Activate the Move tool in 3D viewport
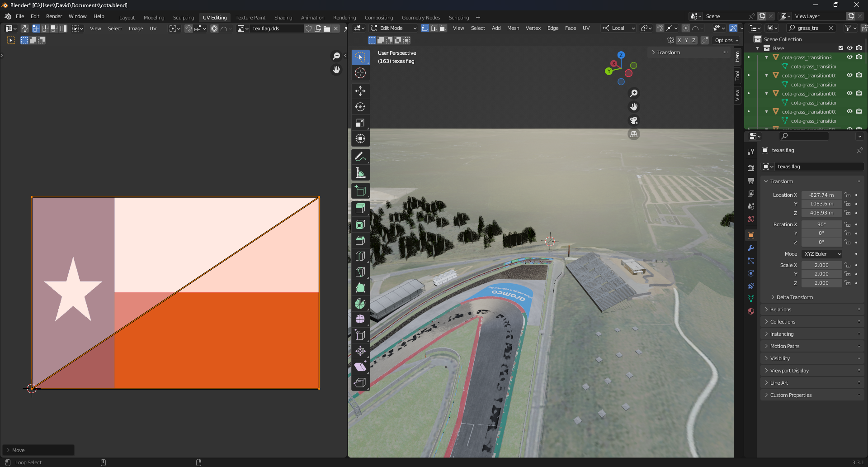Screen dimensions: 868x467 (360, 91)
